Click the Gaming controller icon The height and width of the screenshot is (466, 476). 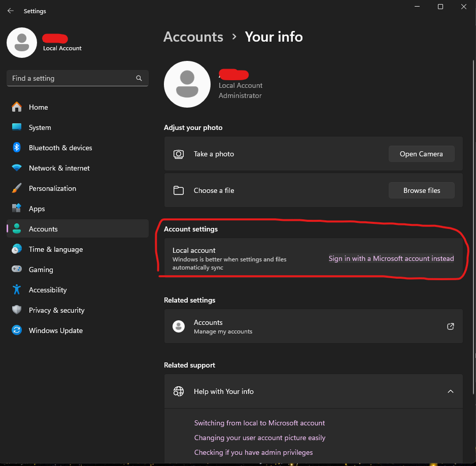coord(17,269)
